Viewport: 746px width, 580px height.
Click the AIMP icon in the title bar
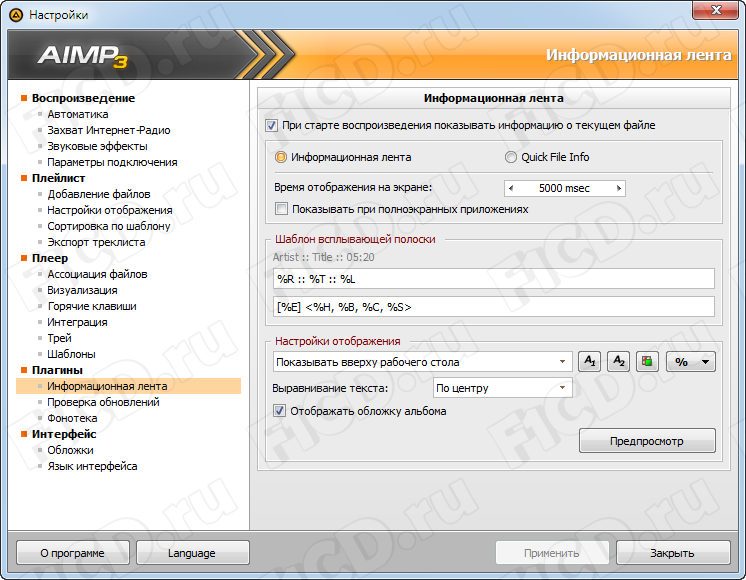(16, 15)
